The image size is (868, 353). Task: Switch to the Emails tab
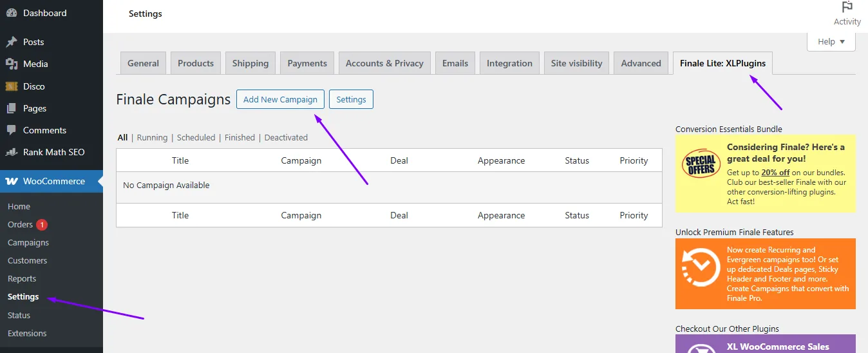coord(455,63)
